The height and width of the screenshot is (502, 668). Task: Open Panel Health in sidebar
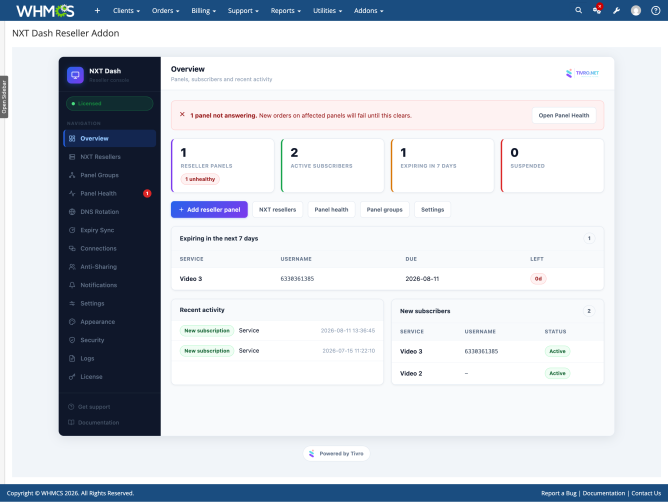109,193
